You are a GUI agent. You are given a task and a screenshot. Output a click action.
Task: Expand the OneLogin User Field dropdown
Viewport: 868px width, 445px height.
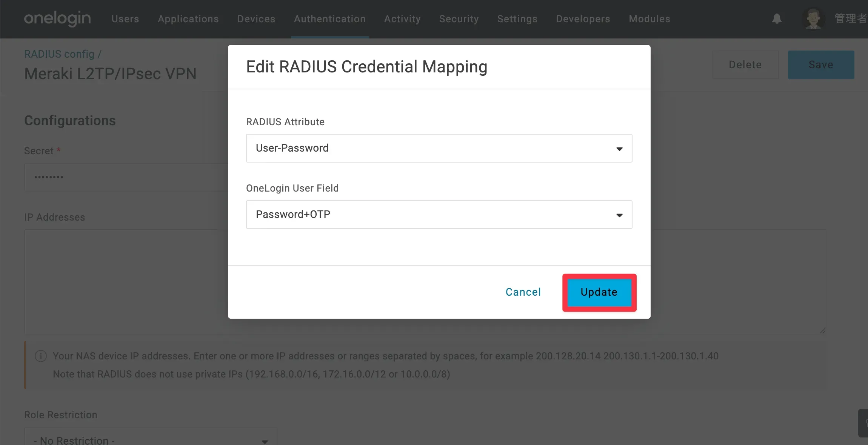(439, 215)
